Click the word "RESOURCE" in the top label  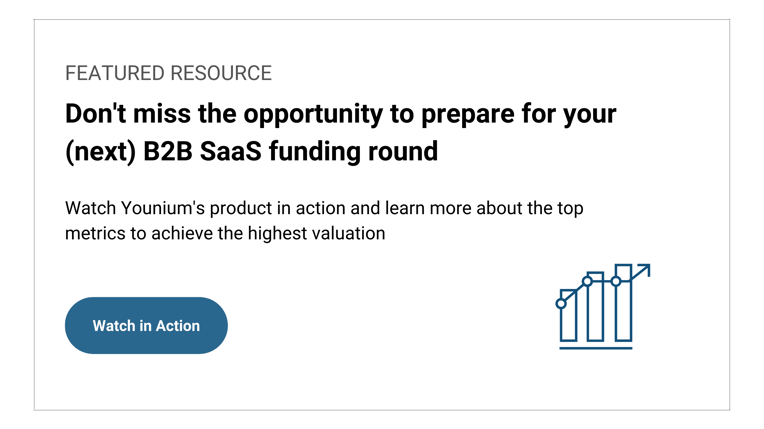coord(221,73)
